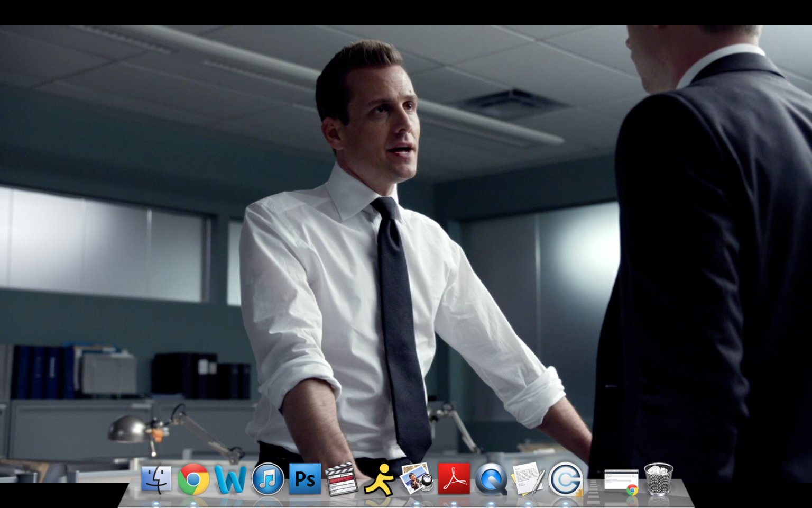Viewport: 812px width, 508px height.
Task: Launch Adobe Photoshop from the dock
Action: [305, 479]
